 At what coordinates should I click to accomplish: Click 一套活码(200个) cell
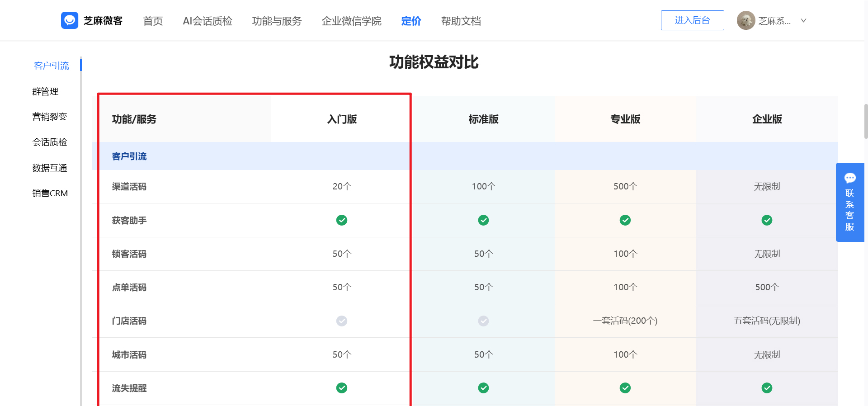tap(625, 321)
